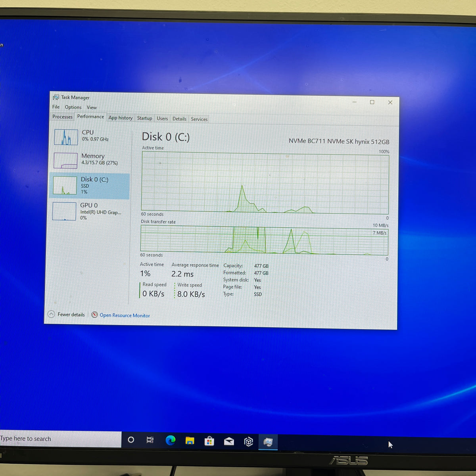The height and width of the screenshot is (476, 476).
Task: Select the Write speed 8.0 KB/s value
Action: click(191, 294)
